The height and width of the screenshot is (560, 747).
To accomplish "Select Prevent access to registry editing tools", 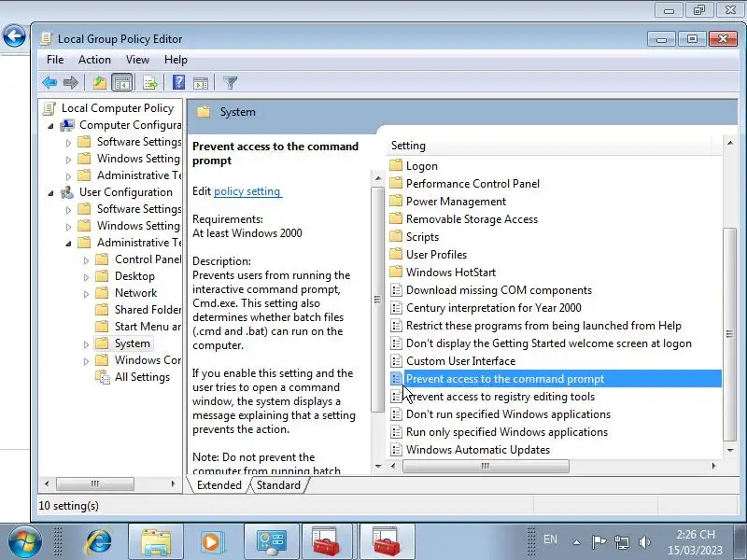I will tap(500, 397).
